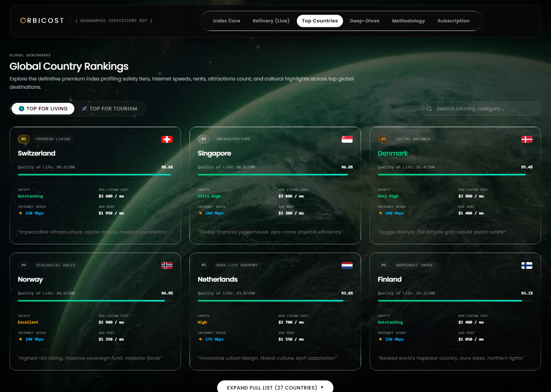This screenshot has width=551, height=392.
Task: Click the lightning icon beside 150 Mbps
Action: click(380, 339)
